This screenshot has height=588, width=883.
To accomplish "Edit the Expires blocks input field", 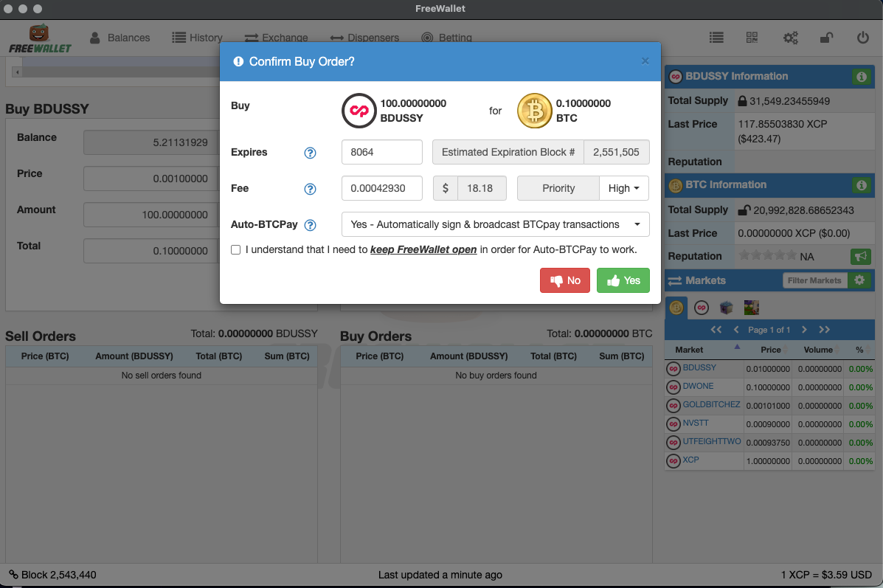I will (382, 152).
